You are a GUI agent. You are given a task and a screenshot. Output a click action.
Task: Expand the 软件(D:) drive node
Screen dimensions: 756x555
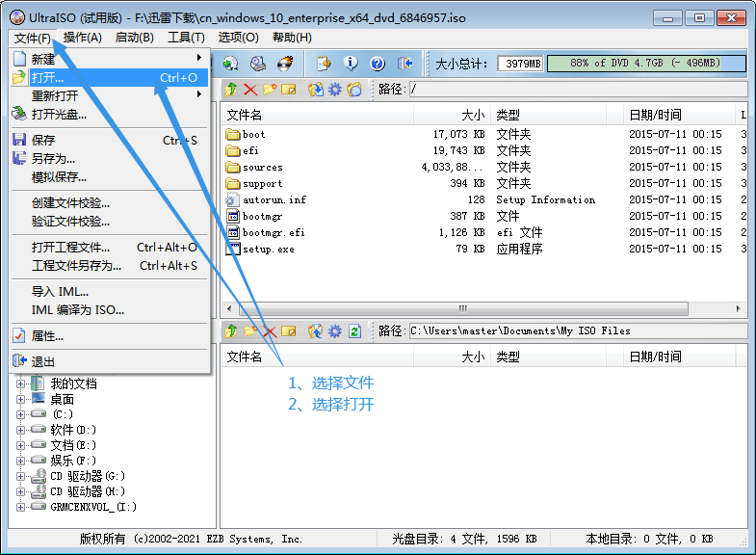20,430
